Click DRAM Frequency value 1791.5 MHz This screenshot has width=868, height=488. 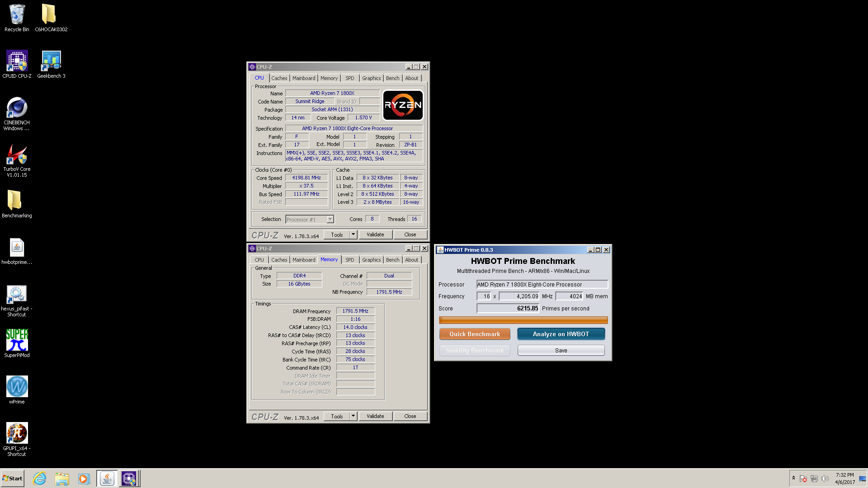(x=355, y=311)
